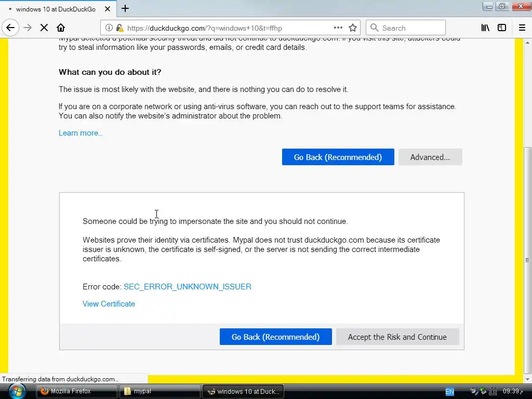Select the 'windows 10 at DuckDuckGo' tab
532x399 pixels.
click(58, 9)
